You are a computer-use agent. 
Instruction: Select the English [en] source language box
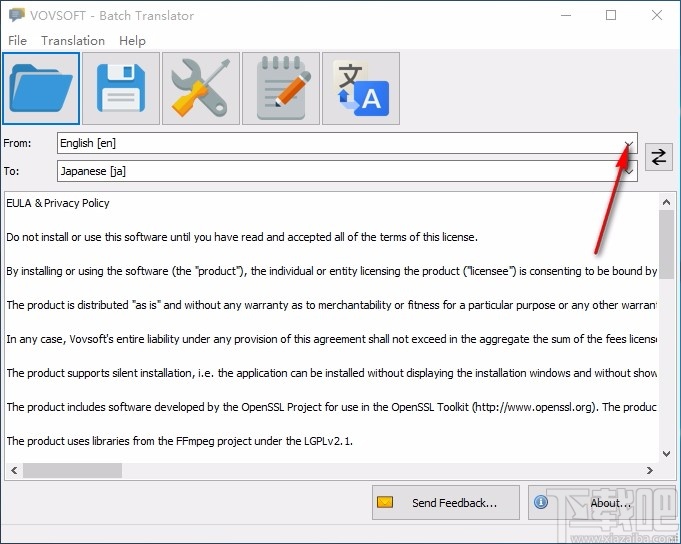tap(347, 143)
